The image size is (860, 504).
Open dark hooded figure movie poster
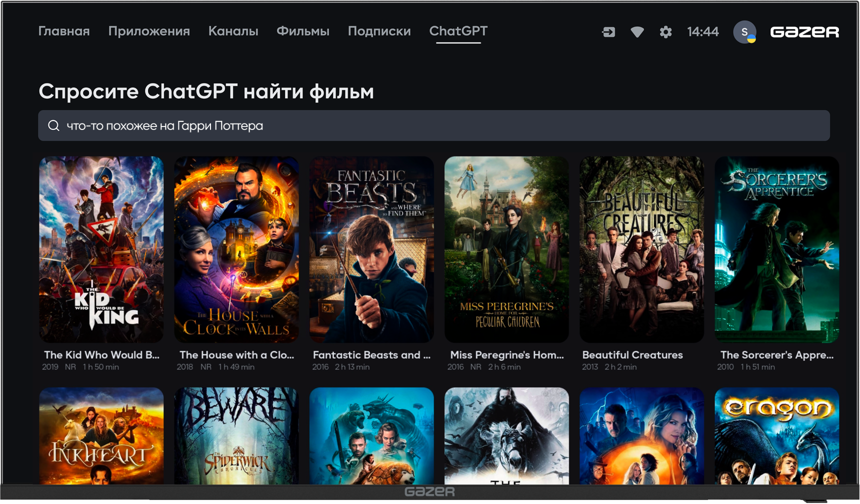(506, 436)
